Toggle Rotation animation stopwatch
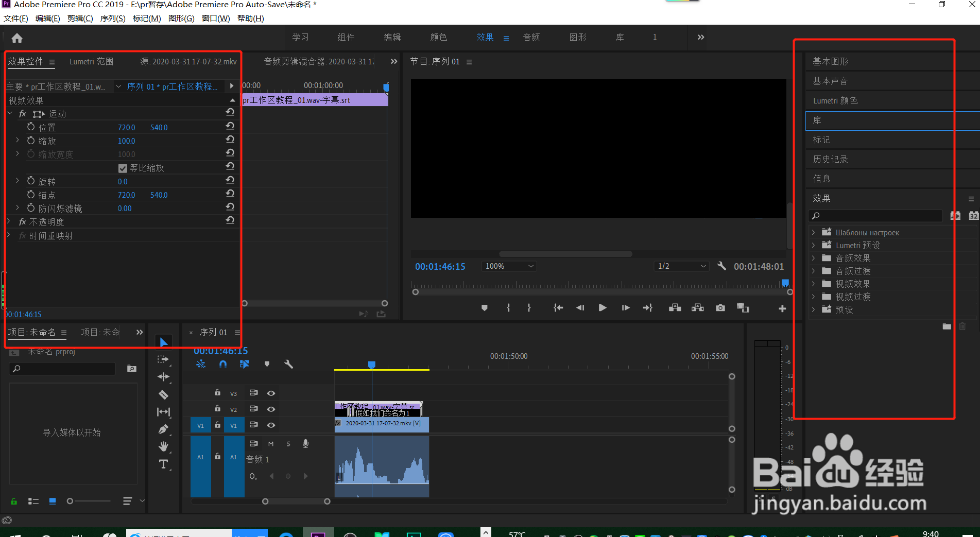The image size is (980, 537). (31, 181)
